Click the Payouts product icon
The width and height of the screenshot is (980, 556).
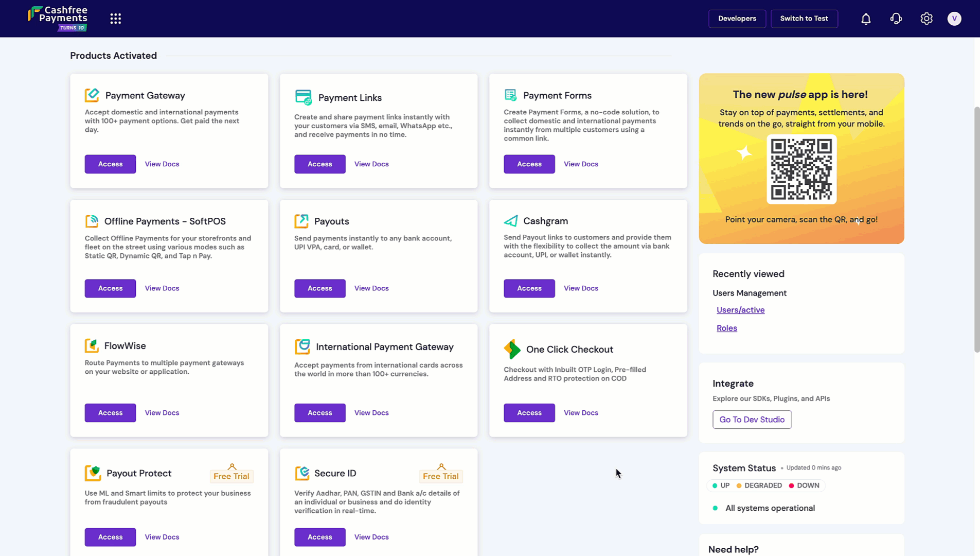coord(301,221)
